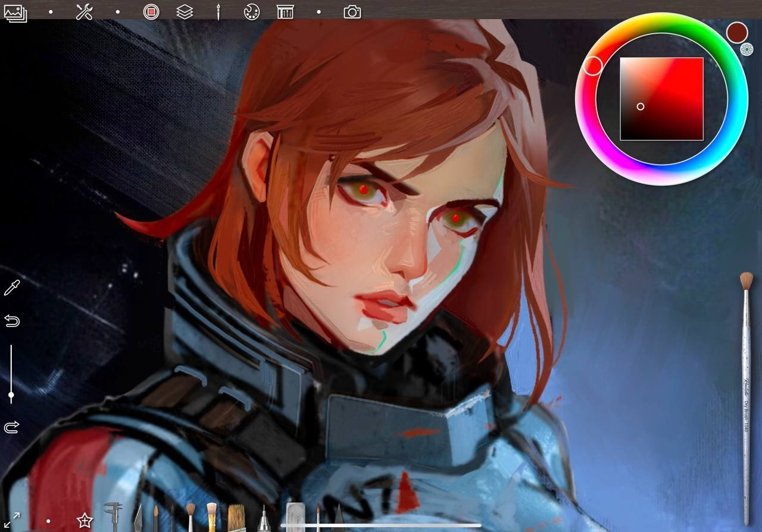
Task: Tap the Dry Brush preview on right
Action: 746,393
